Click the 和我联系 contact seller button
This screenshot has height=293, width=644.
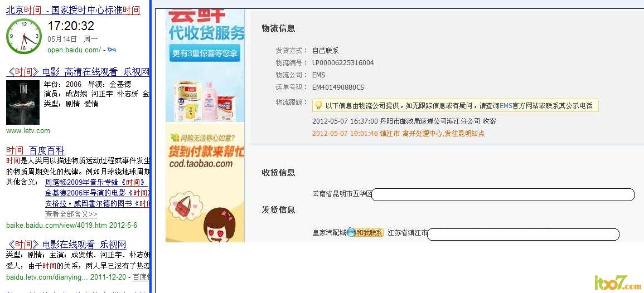tap(369, 233)
